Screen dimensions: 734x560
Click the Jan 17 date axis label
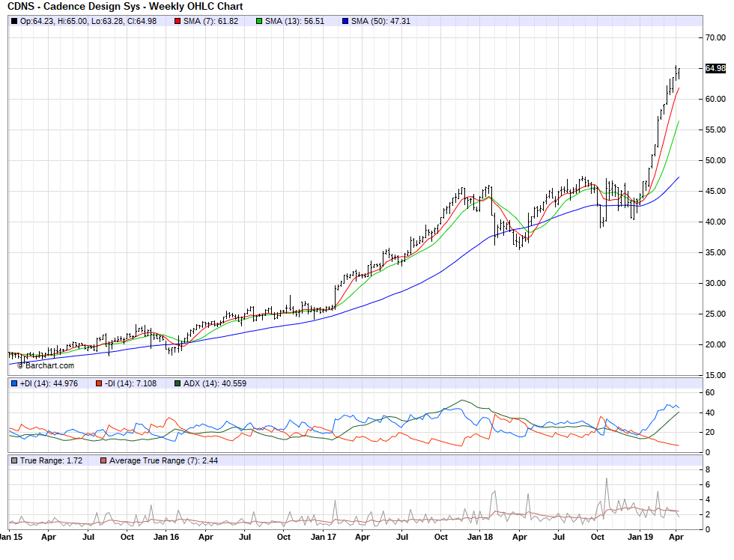coord(322,537)
